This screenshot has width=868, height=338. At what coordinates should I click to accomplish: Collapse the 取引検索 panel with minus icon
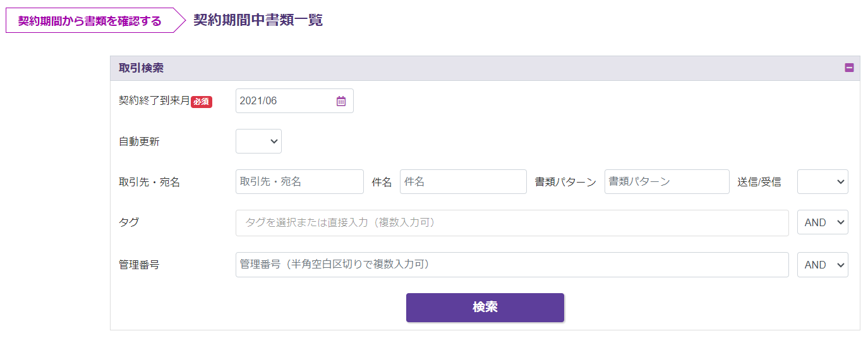click(849, 68)
